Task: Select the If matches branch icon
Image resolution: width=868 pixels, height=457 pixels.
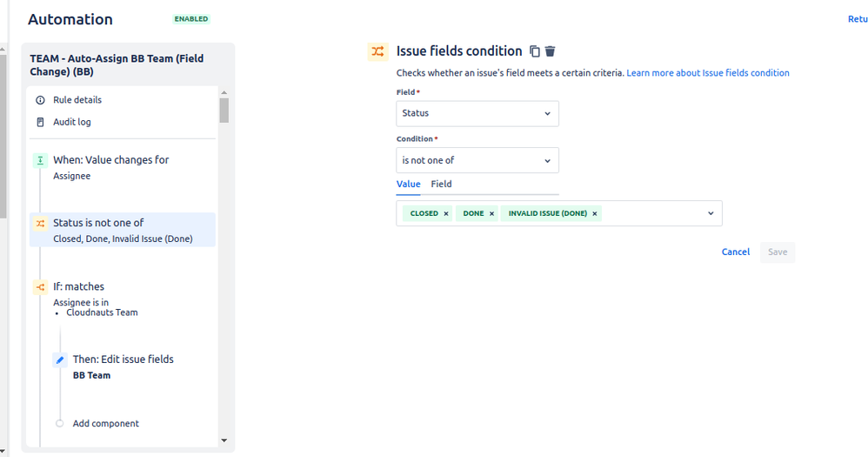Action: [x=40, y=287]
